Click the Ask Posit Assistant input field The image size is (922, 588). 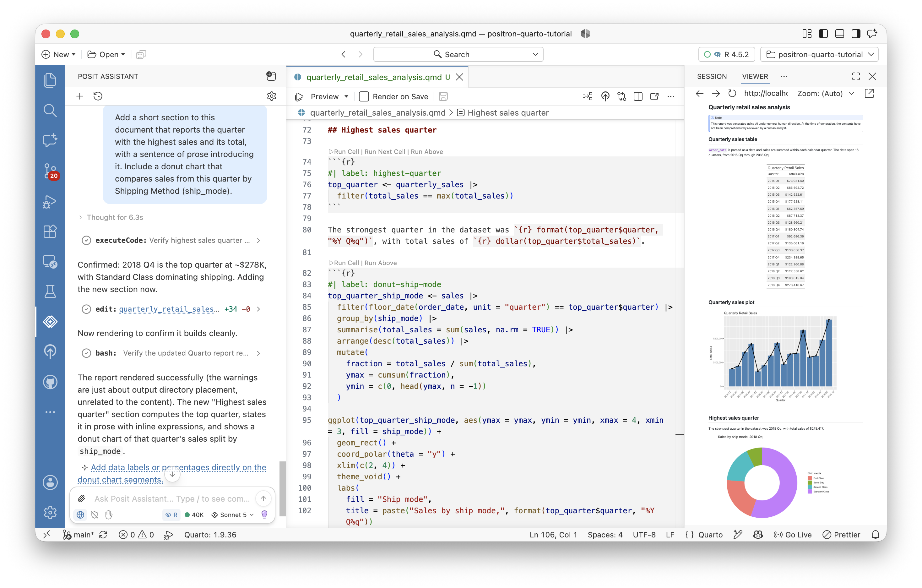pos(172,498)
